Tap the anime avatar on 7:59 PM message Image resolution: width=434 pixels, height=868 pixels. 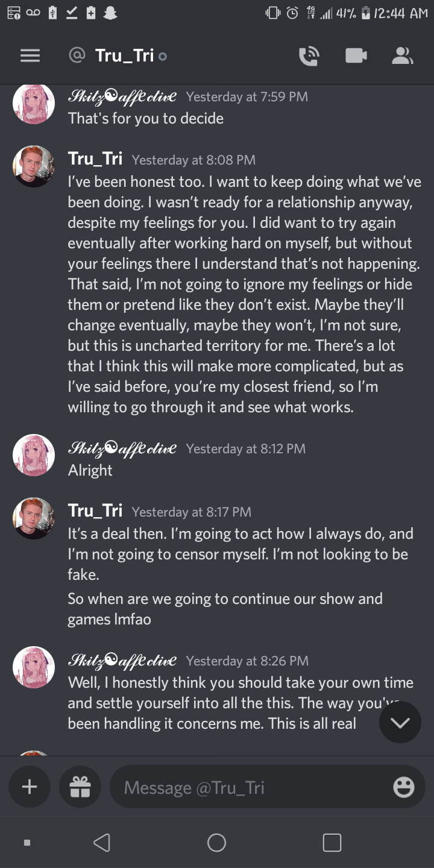pos(34,103)
